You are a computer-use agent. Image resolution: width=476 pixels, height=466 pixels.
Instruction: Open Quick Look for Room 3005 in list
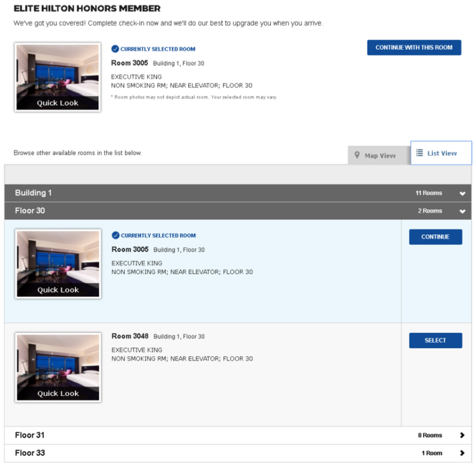pyautogui.click(x=58, y=290)
